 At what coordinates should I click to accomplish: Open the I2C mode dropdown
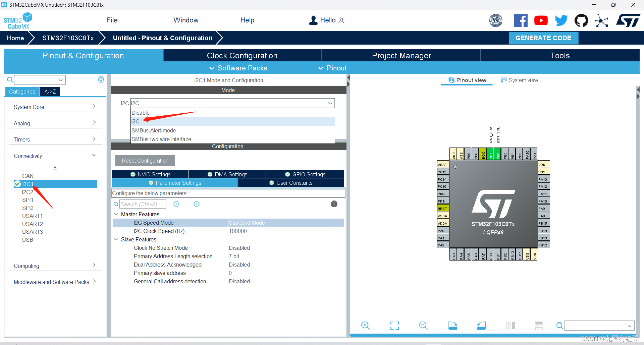(331, 103)
